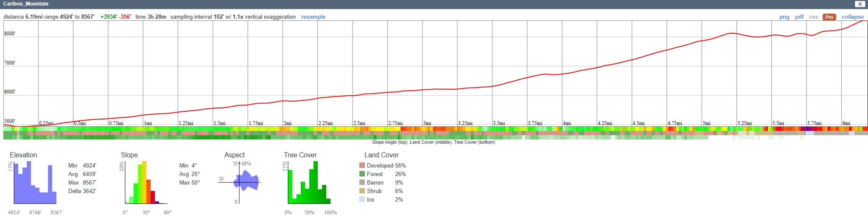Viewport: 868px width, 216px height.
Task: Click the 4mi distance label
Action: [566, 123]
